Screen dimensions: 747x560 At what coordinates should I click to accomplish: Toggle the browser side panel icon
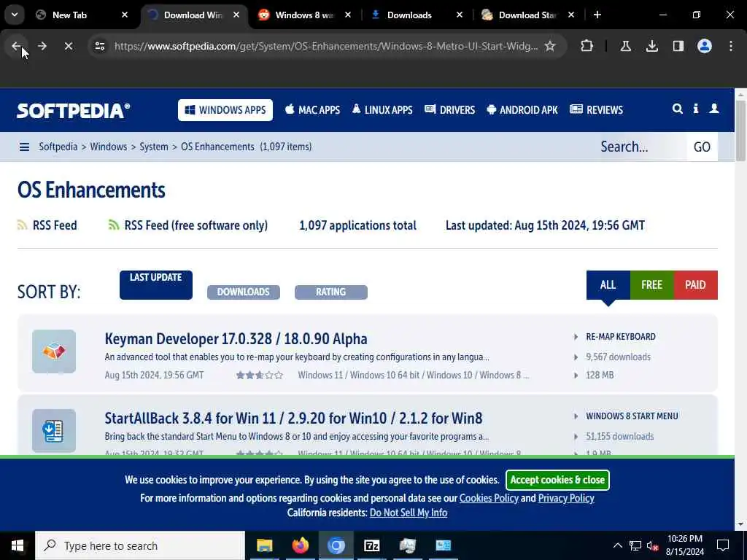click(678, 46)
